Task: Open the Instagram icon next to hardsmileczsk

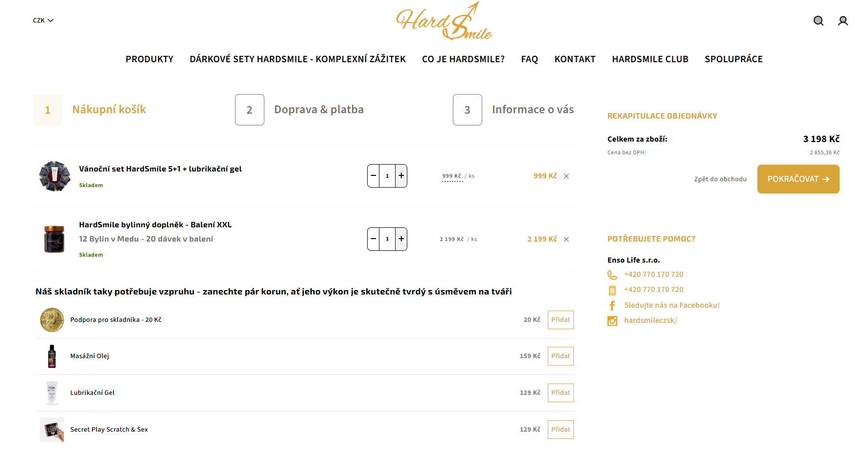Action: [612, 320]
